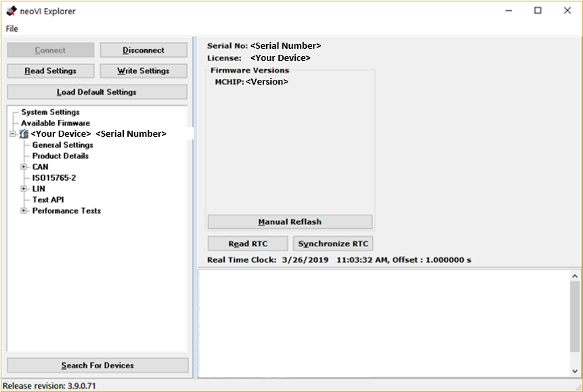Click the log scrollbar down arrow
583x392 pixels.
tap(575, 371)
